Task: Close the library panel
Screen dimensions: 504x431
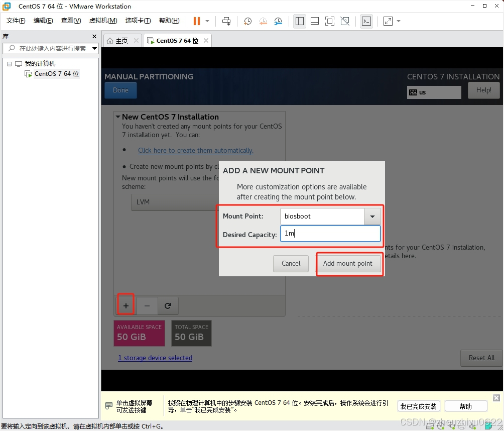Action: pyautogui.click(x=94, y=36)
